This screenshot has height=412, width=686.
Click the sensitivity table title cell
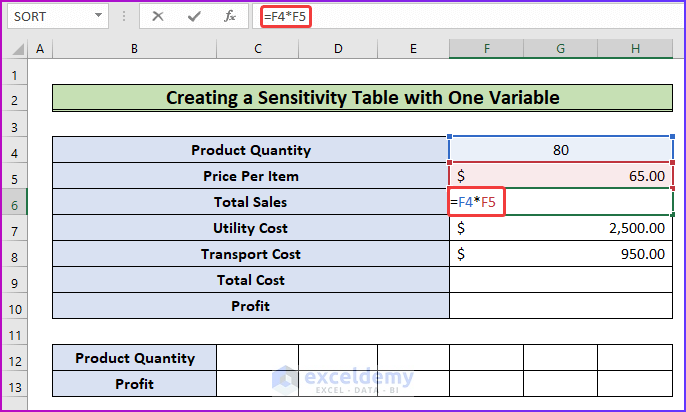(361, 98)
